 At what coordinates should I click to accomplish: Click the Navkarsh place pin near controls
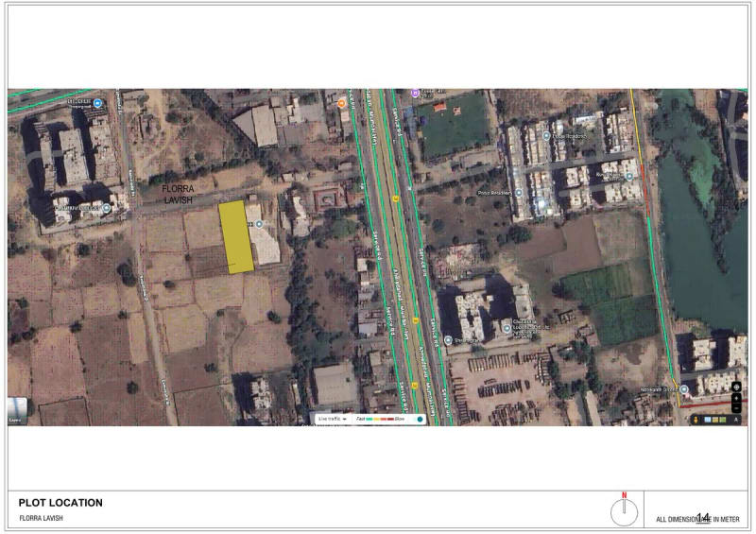[x=683, y=389]
